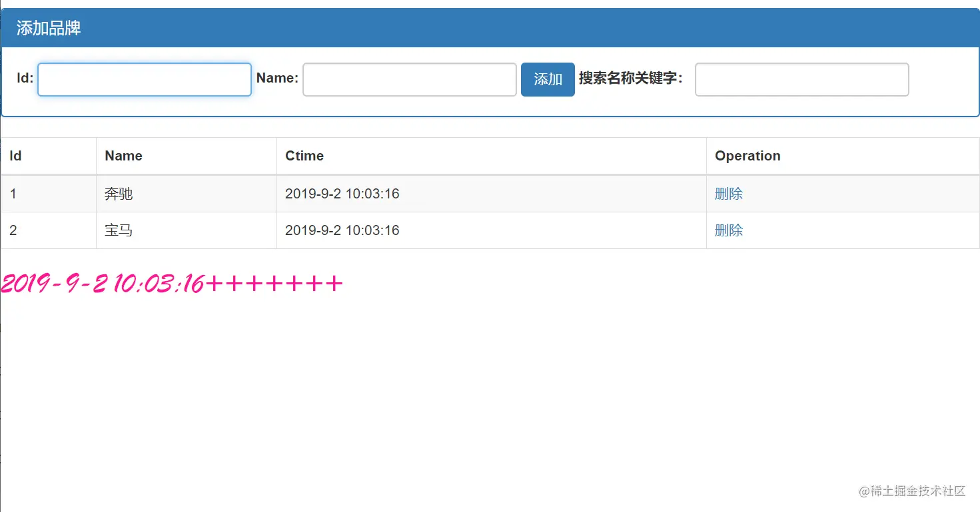Click the Operation column header
This screenshot has width=980, height=512.
pos(843,156)
